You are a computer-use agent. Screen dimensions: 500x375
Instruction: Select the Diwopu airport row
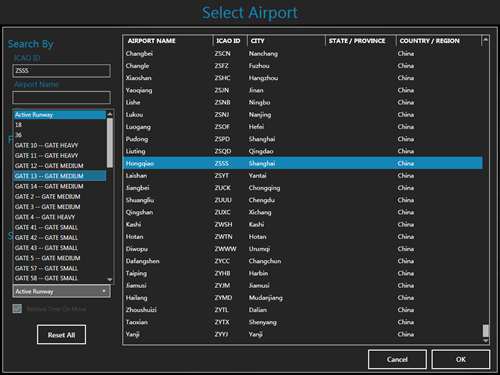coord(303,249)
